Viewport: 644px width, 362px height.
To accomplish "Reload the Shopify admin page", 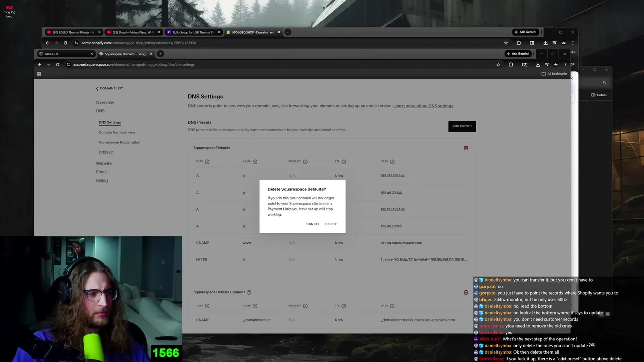I will coord(65,43).
